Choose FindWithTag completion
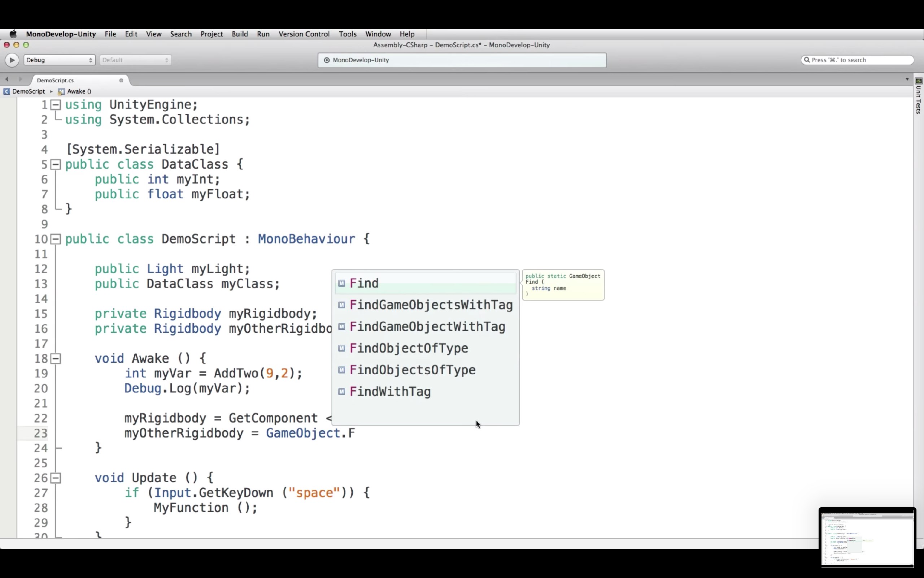Screen dimensions: 924x578 pyautogui.click(x=425, y=392)
